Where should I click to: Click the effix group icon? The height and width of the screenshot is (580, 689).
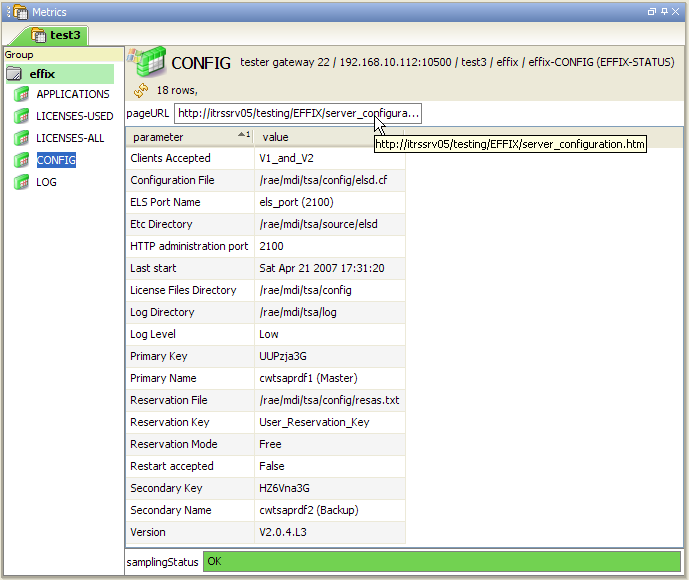tap(15, 74)
